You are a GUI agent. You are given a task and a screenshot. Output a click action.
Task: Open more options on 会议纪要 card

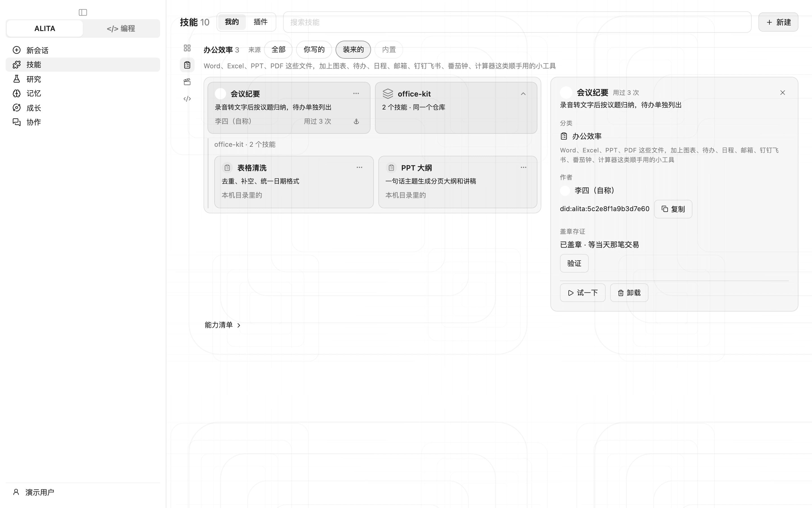click(x=356, y=94)
